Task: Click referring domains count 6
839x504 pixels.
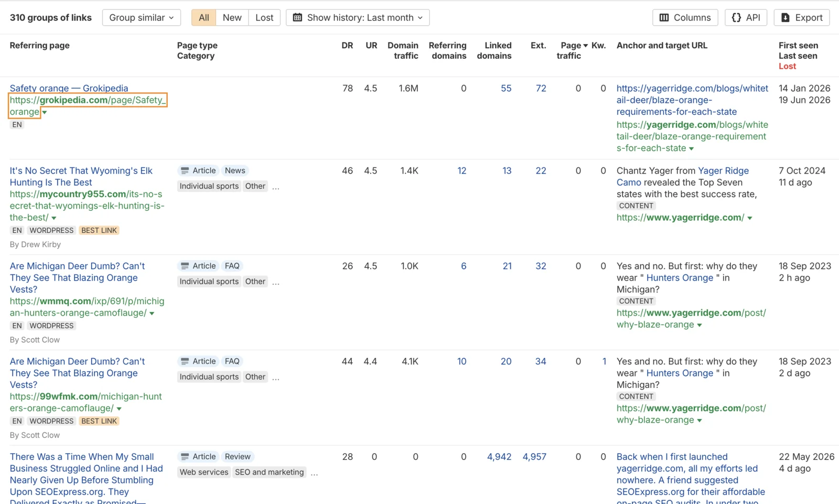Action: [464, 266]
